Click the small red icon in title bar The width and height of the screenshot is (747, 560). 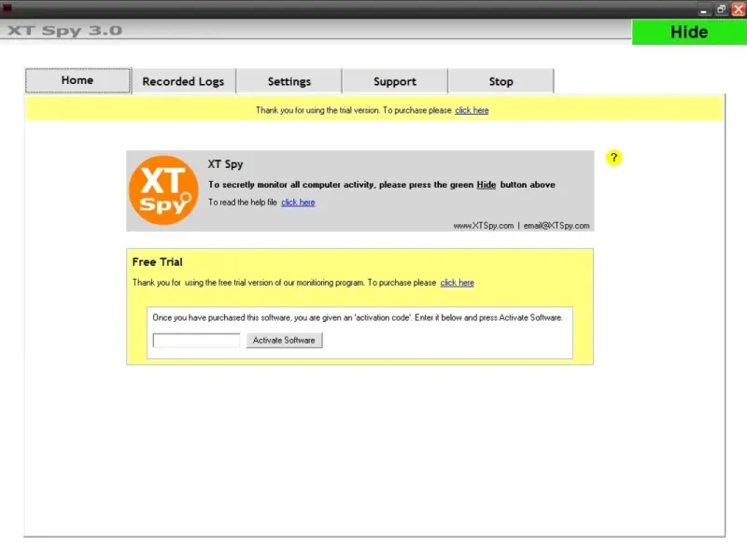(7, 8)
